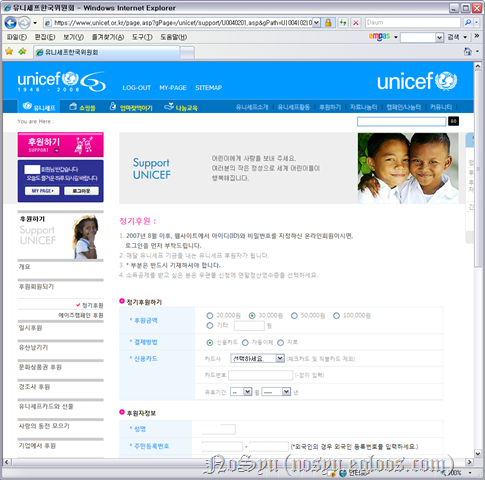Open the search provider dropdown arrow

476,22
